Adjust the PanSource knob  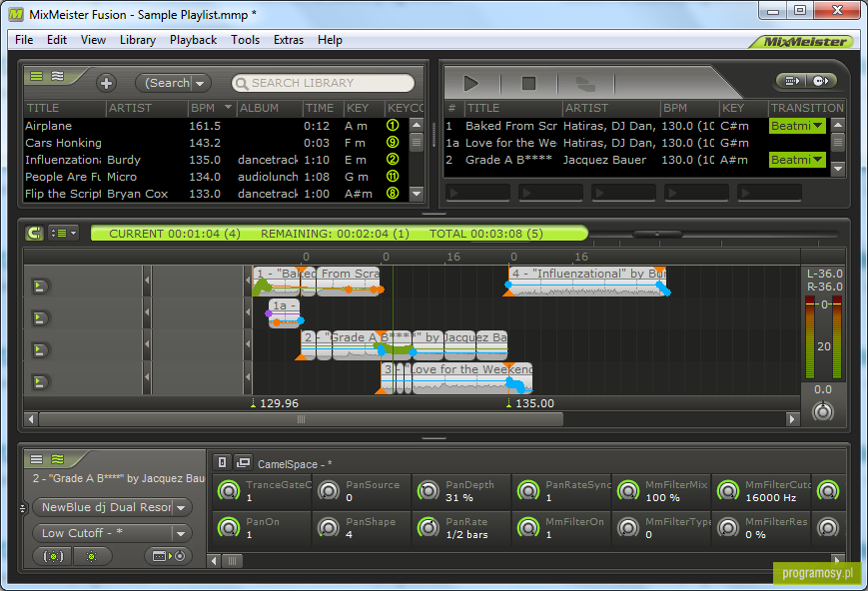329,491
